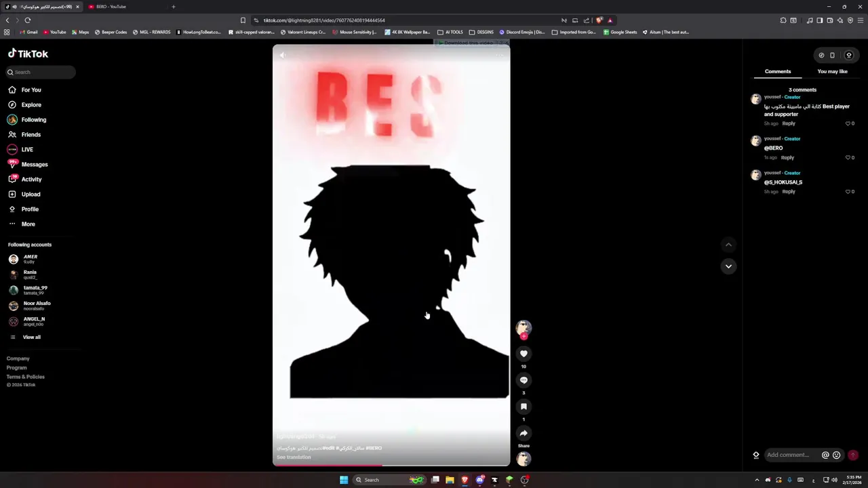Open the emoji picker in comment box
This screenshot has height=488, width=868.
click(x=836, y=455)
